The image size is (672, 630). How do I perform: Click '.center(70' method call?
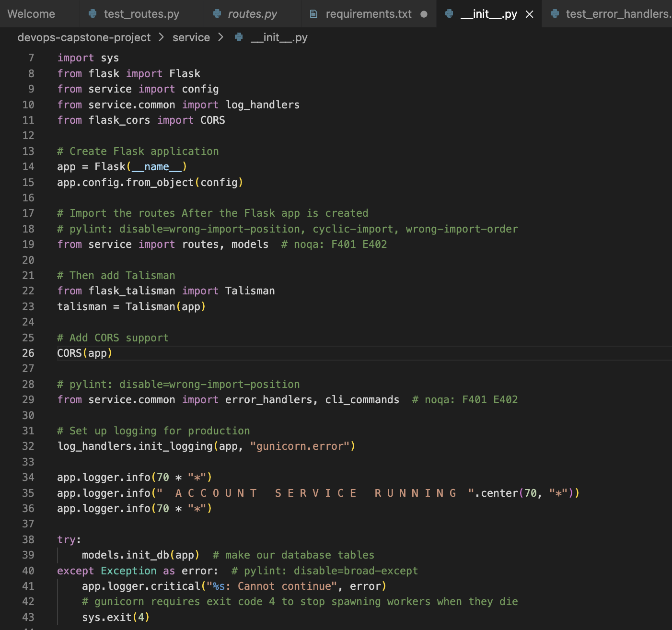coord(505,493)
